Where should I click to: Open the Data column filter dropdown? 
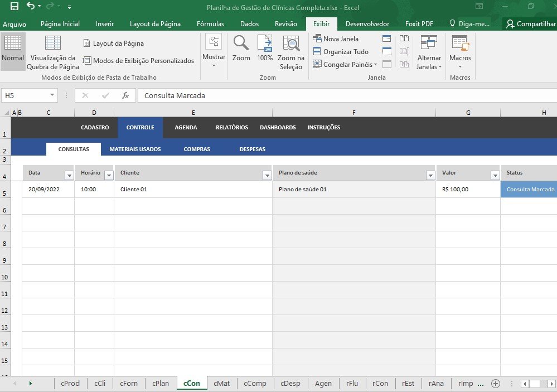(69, 175)
